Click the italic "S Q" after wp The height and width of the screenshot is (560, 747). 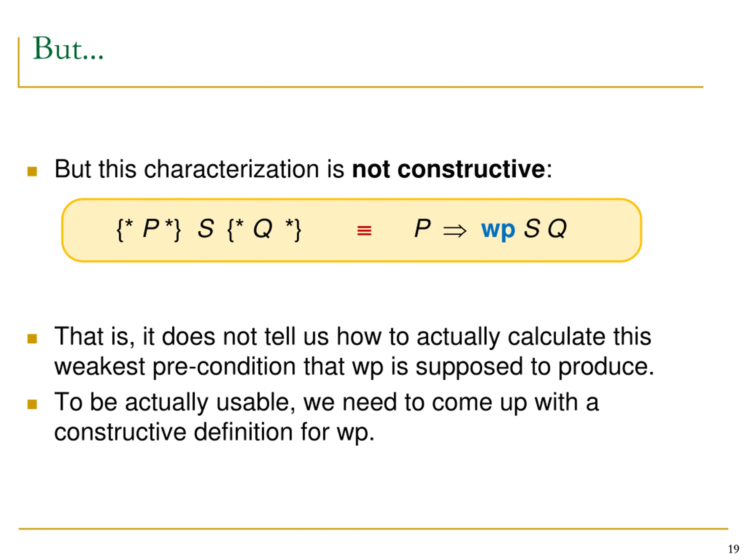coord(545,229)
